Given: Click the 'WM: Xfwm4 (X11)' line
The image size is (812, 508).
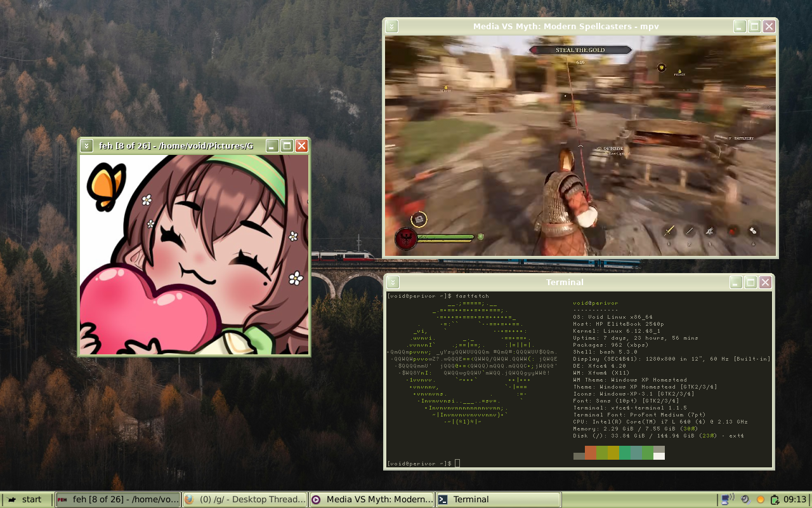Looking at the screenshot, I should point(601,373).
